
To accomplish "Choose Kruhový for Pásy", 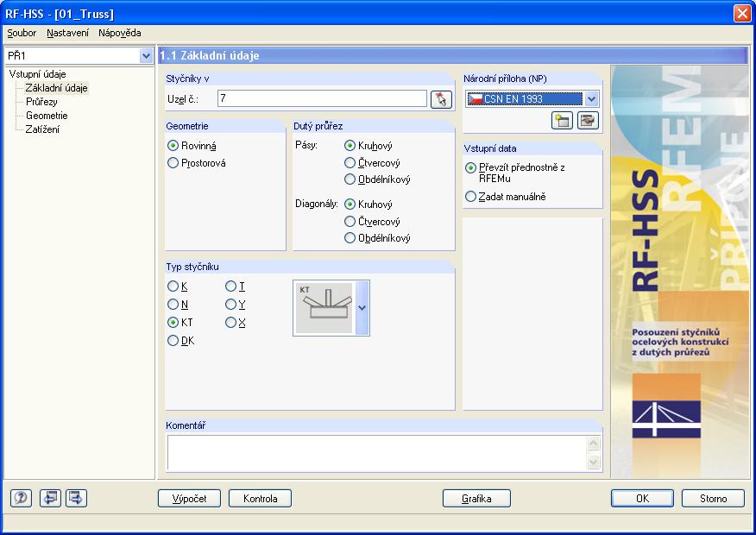I will tap(369, 146).
